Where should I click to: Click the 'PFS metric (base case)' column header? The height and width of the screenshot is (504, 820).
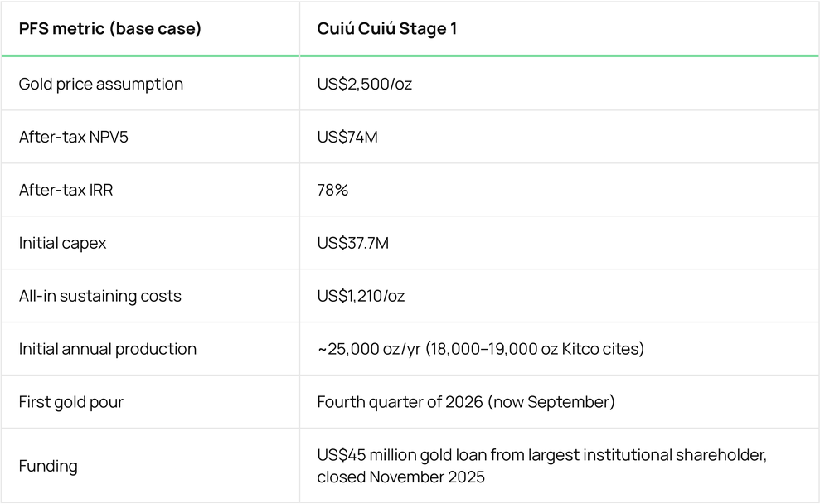tap(109, 28)
